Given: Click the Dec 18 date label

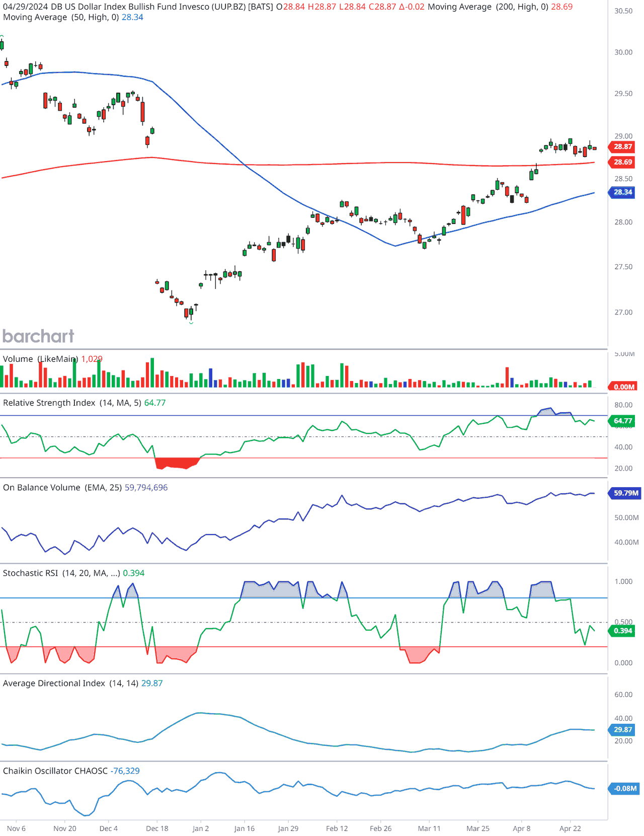Looking at the screenshot, I should click(157, 828).
